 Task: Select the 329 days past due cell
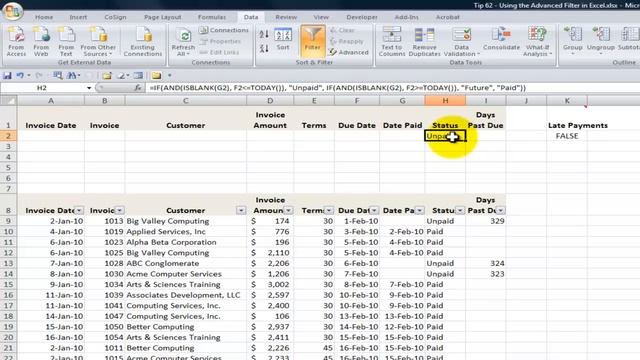click(486, 221)
